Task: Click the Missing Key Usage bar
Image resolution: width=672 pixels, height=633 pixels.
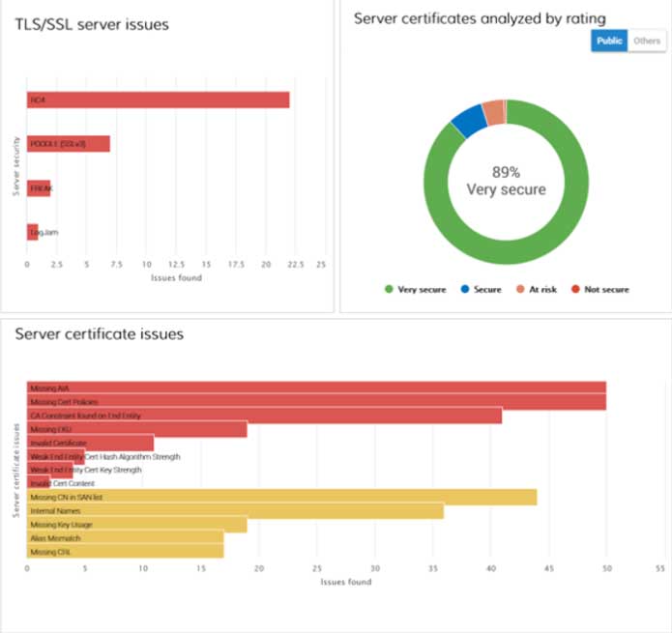Action: [137, 525]
